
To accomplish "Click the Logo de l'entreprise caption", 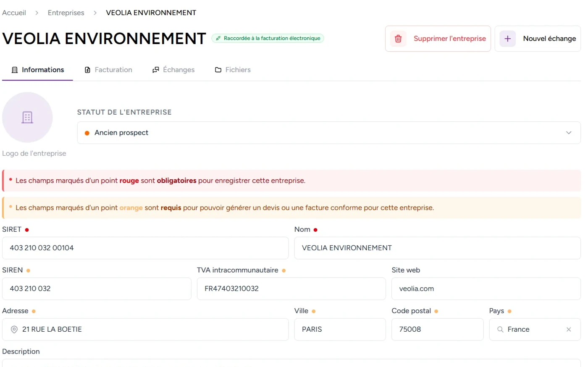I will tap(34, 153).
